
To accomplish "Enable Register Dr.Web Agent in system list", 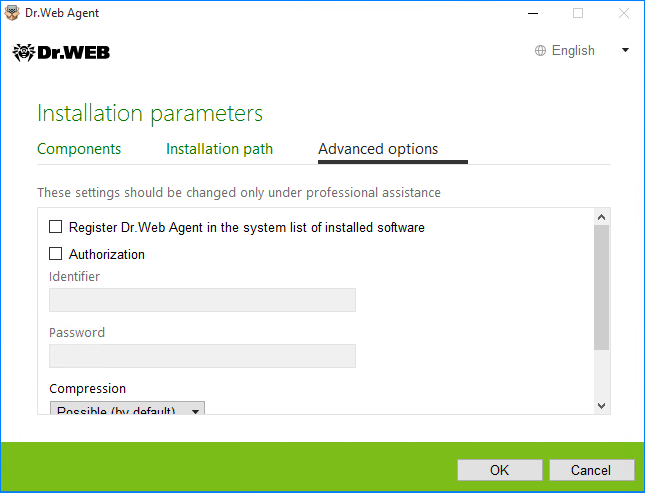I will tap(56, 227).
